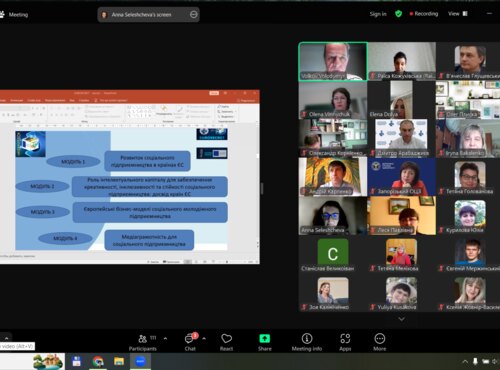Click the Zoom icon in the taskbar
This screenshot has width=500, height=370.
[x=140, y=361]
